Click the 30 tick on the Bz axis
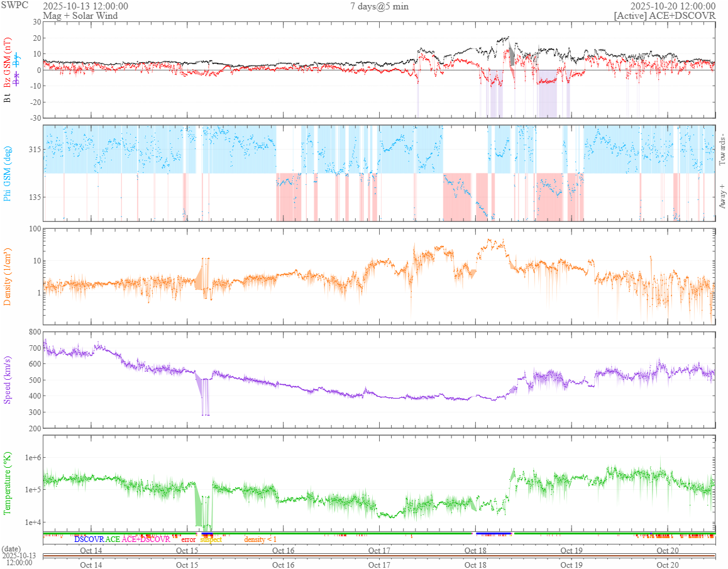This screenshot has width=728, height=569. click(37, 22)
